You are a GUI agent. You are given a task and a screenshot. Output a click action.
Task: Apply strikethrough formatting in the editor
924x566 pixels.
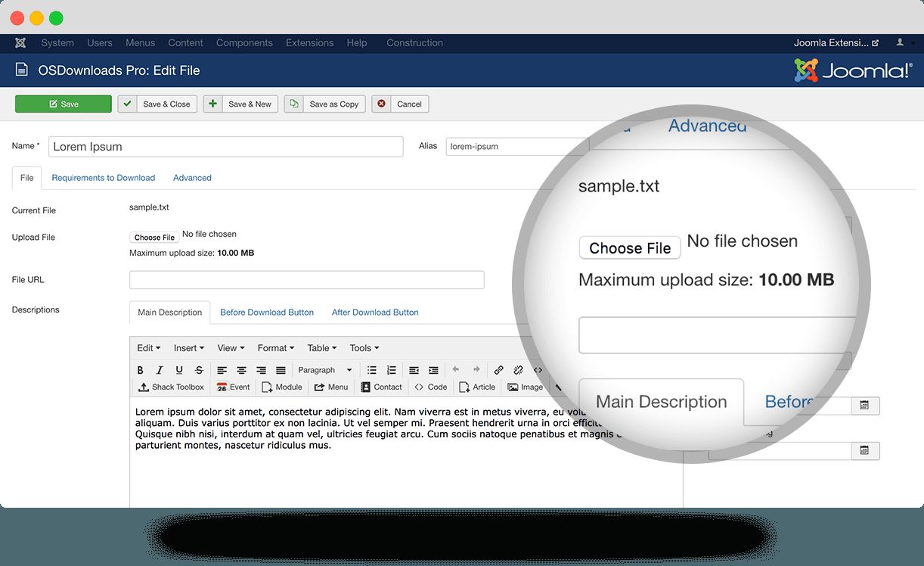[199, 370]
